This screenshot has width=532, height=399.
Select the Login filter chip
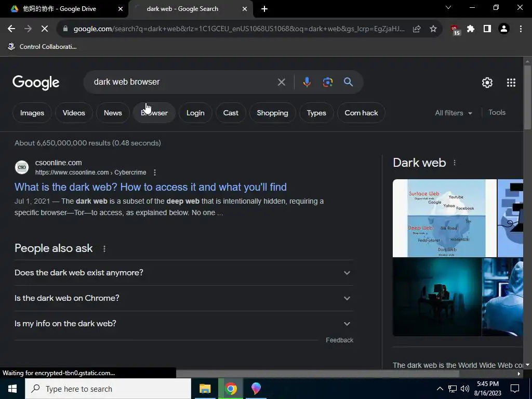tap(195, 113)
